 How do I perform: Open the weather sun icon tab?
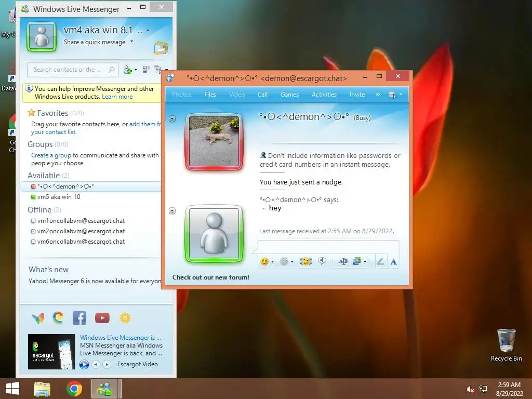[125, 318]
